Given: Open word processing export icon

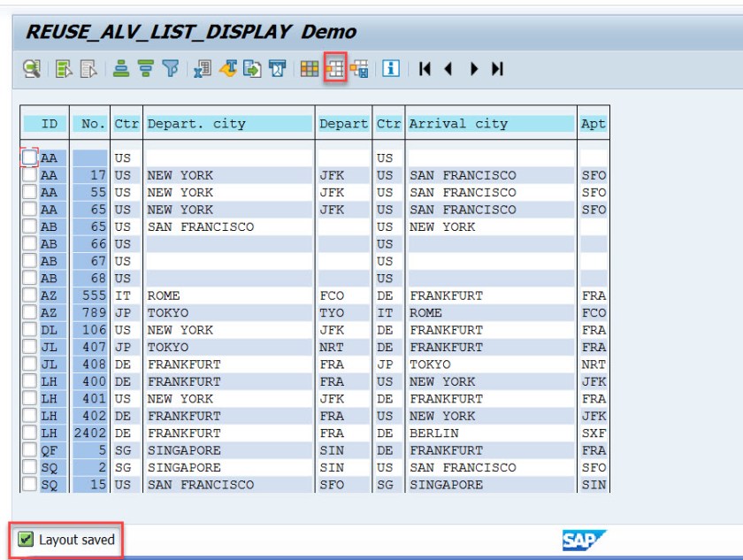Looking at the screenshot, I should 228,69.
